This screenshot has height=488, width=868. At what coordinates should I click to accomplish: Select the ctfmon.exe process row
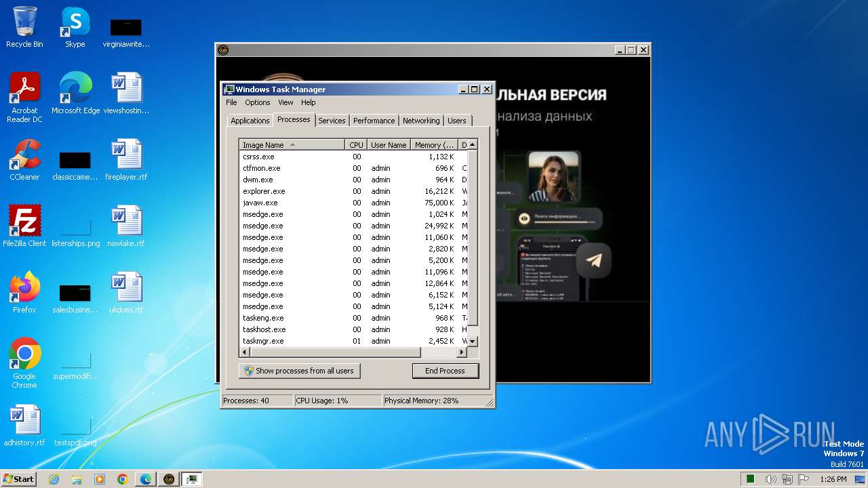click(353, 168)
